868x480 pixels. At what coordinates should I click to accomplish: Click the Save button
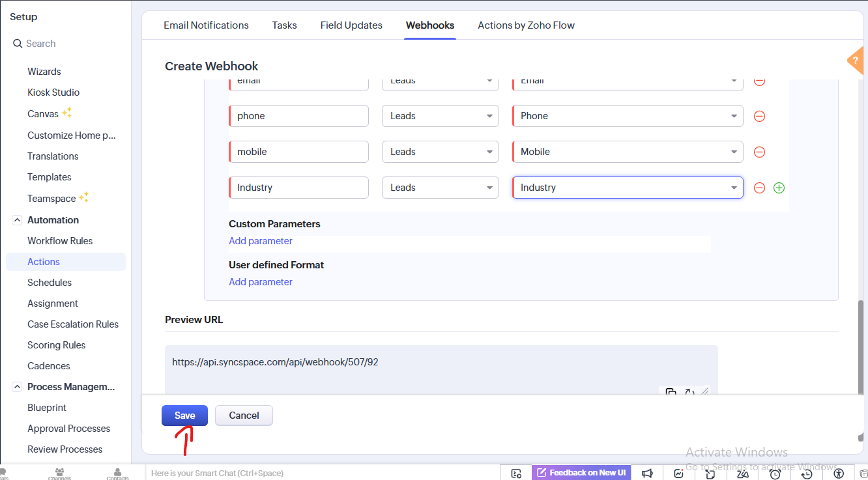tap(184, 416)
